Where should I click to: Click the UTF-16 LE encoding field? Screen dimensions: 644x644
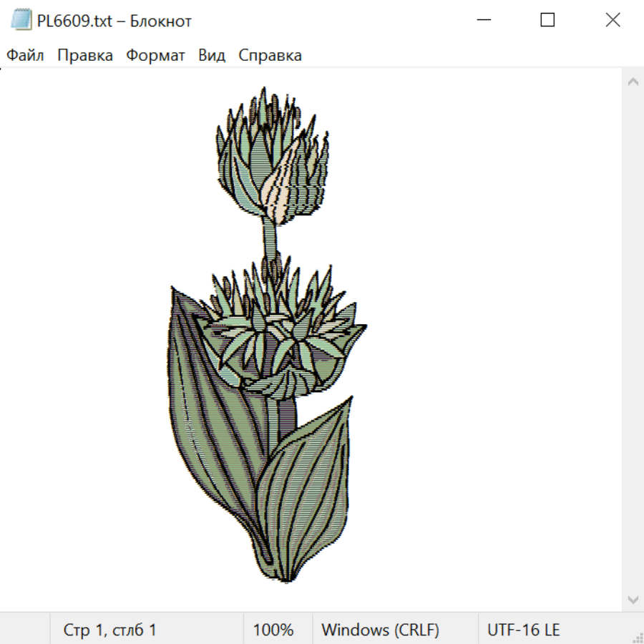[x=523, y=630]
